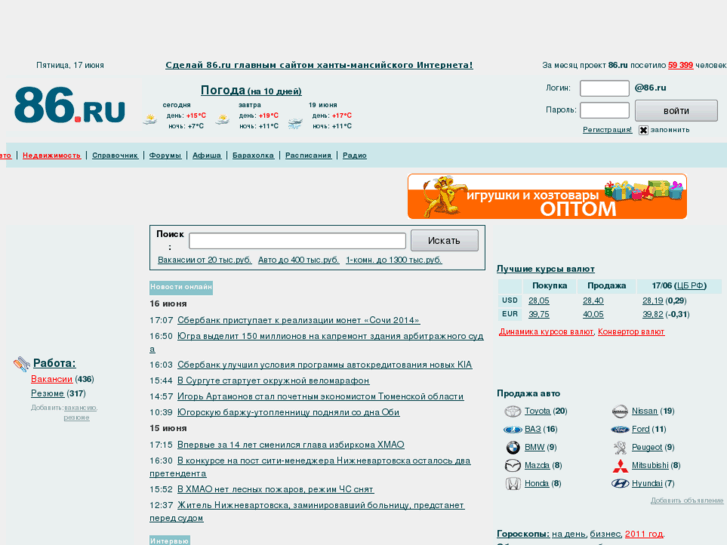Open Конвертор валют link
The width and height of the screenshot is (727, 545).
click(x=631, y=332)
